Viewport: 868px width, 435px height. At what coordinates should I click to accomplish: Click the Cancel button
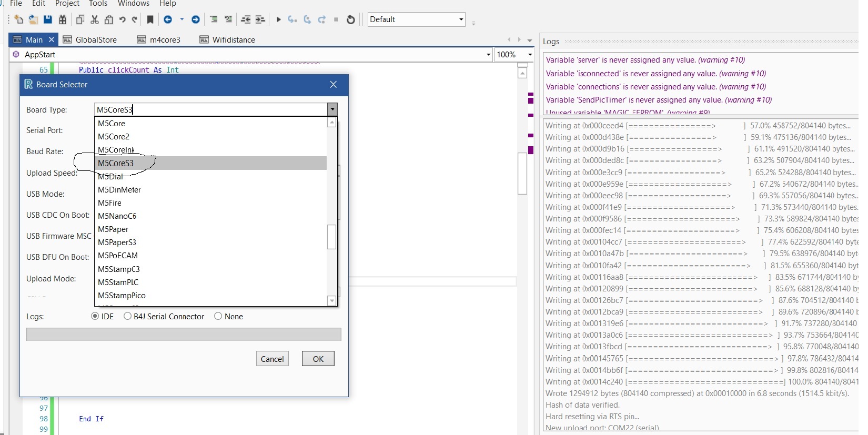[272, 359]
